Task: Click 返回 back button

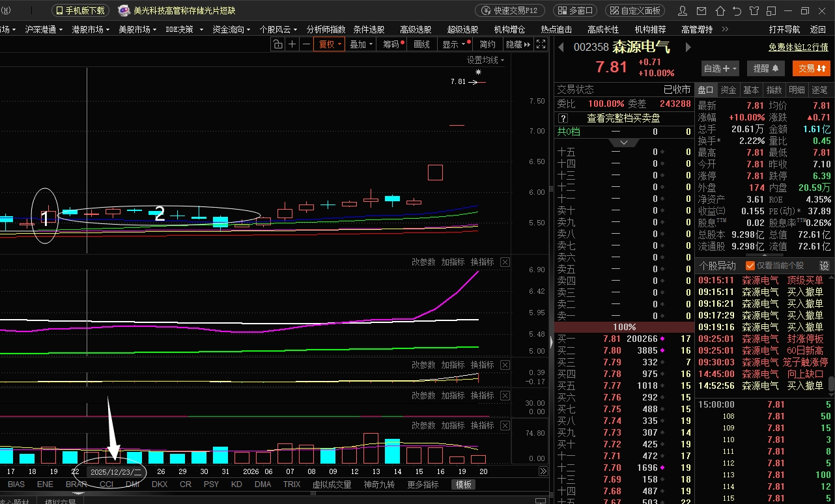Action: pyautogui.click(x=817, y=29)
